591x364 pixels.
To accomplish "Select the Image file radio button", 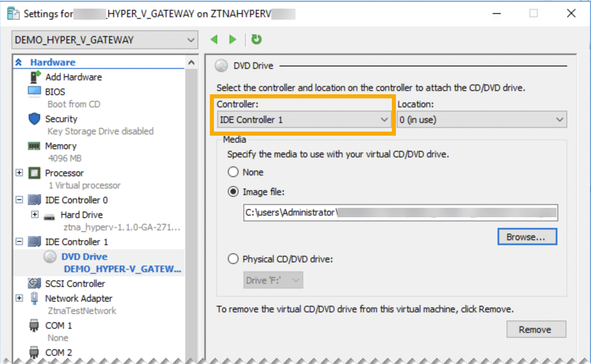I will 233,191.
